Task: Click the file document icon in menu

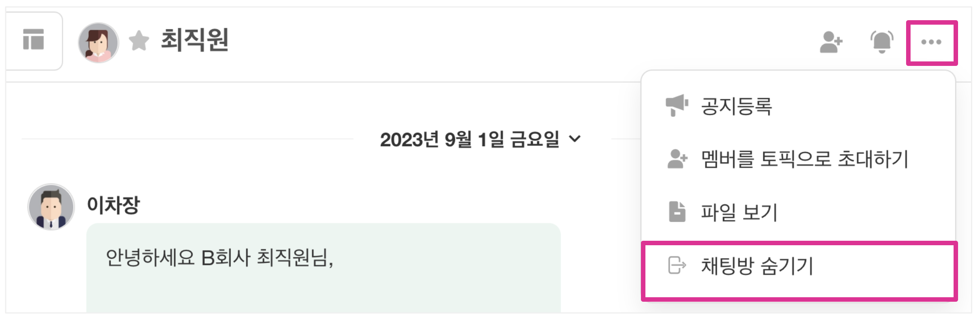Action: [677, 212]
